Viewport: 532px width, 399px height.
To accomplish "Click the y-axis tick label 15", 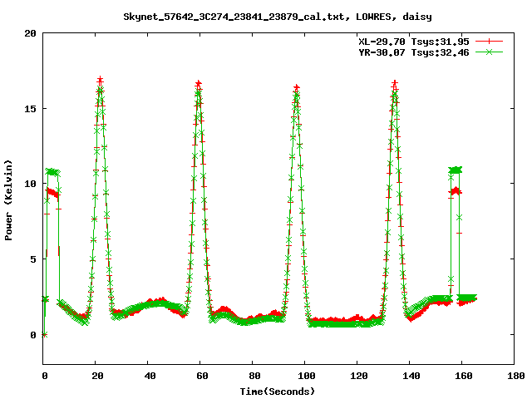I will [x=30, y=109].
